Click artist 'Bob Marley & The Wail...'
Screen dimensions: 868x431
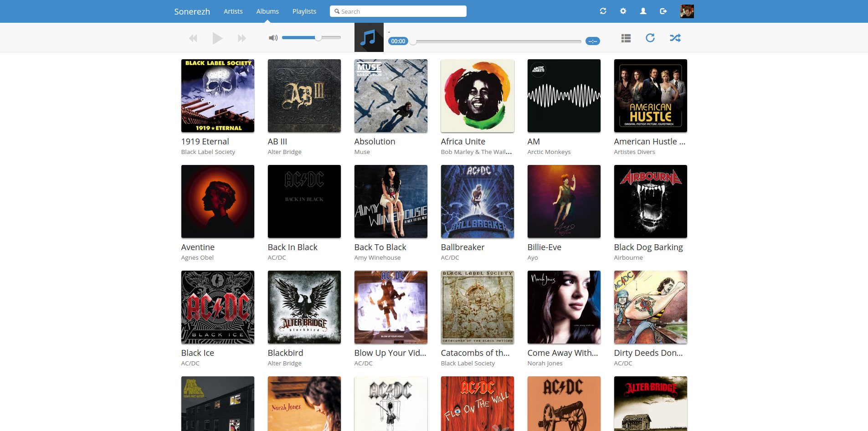476,152
